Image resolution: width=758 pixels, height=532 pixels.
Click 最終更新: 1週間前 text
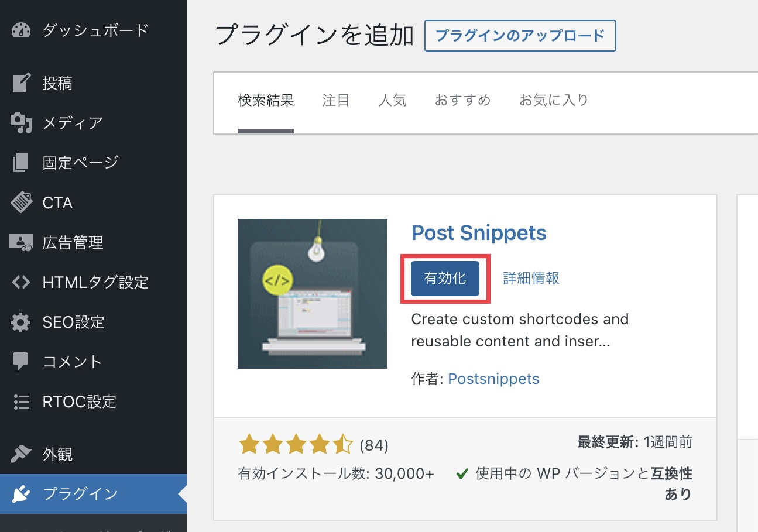(635, 442)
